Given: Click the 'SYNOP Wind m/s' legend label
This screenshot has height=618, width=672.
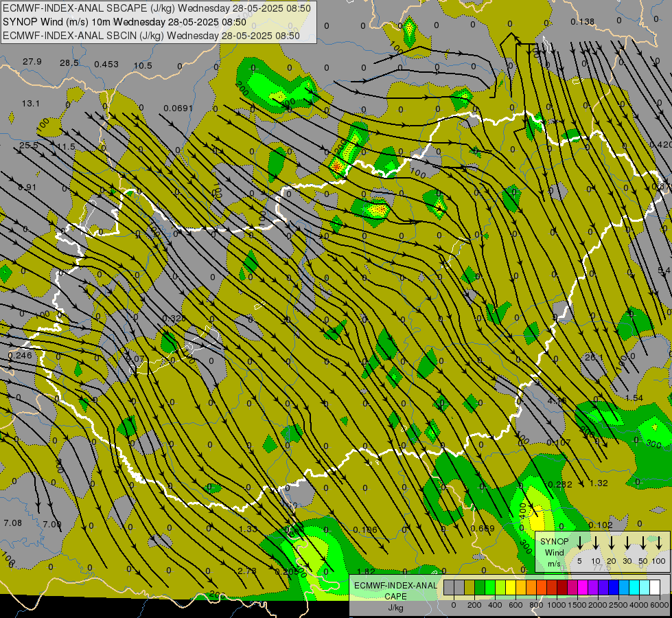Looking at the screenshot, I should pos(554,552).
